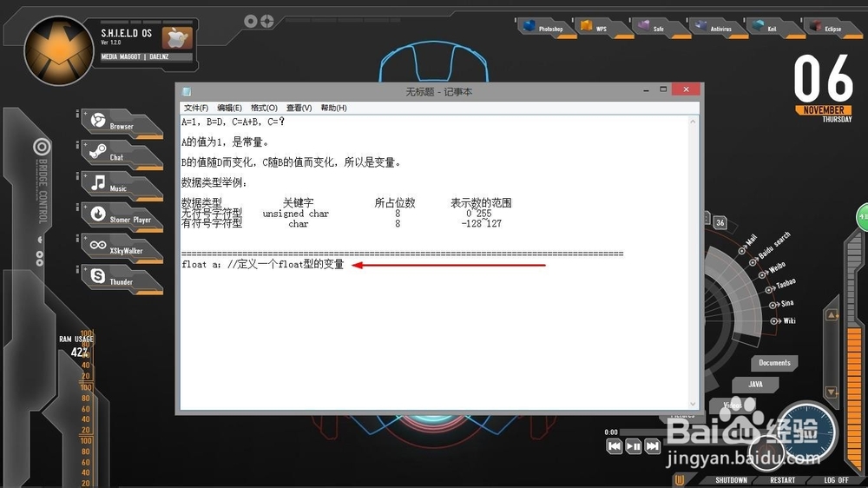Screen dimensions: 868x488
Task: Click the Notepad scrollbar down arrow
Action: [693, 405]
